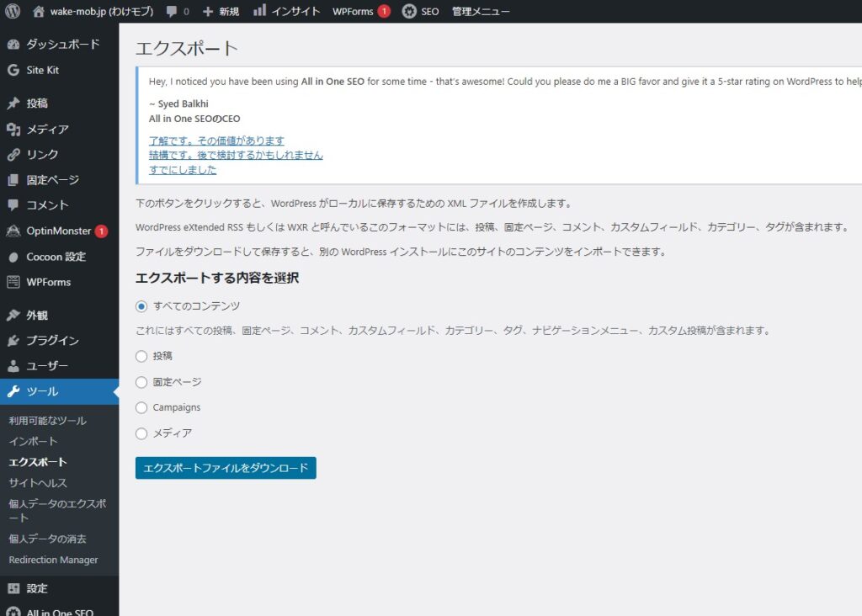Click the ~ Syed Balkhi signature text
The width and height of the screenshot is (862, 616).
pyautogui.click(x=178, y=104)
